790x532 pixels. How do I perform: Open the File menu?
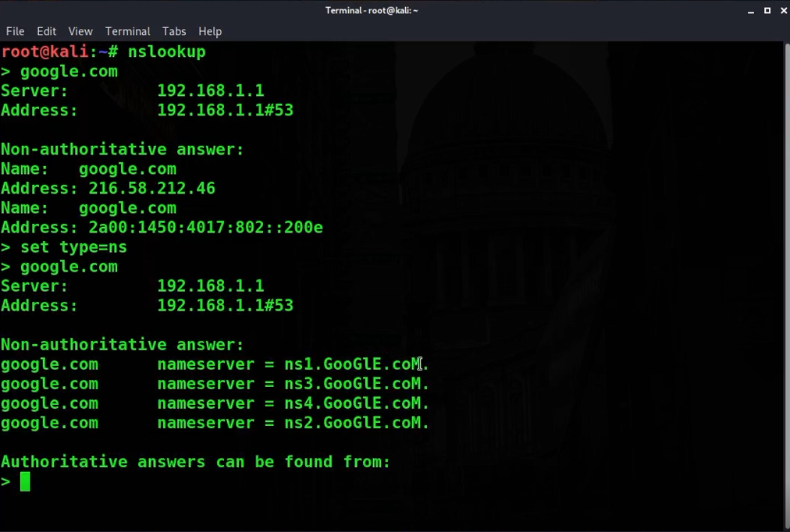coord(15,31)
